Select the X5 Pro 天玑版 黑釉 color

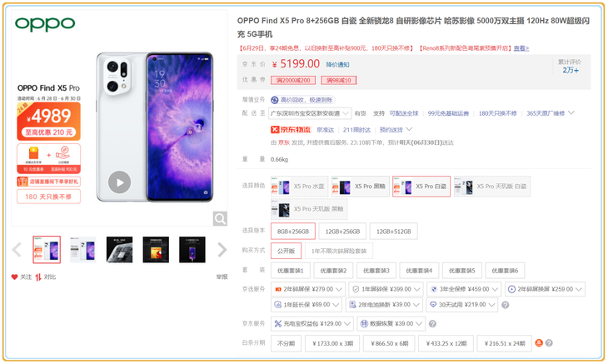tap(309, 209)
